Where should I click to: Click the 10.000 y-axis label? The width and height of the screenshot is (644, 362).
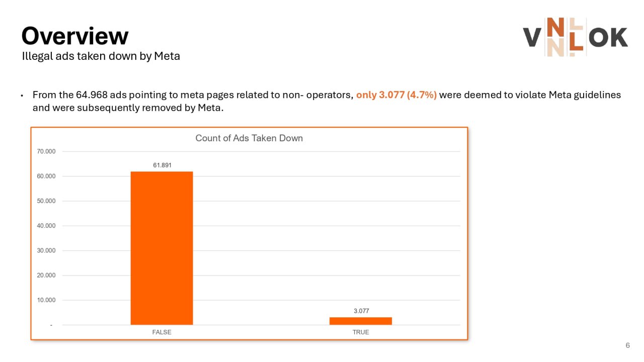pos(46,300)
